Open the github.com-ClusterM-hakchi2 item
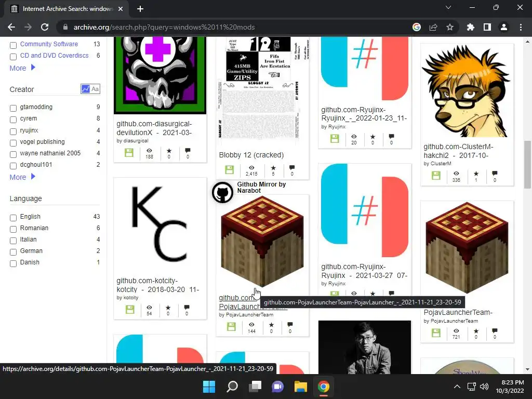This screenshot has height=399, width=532. [458, 151]
